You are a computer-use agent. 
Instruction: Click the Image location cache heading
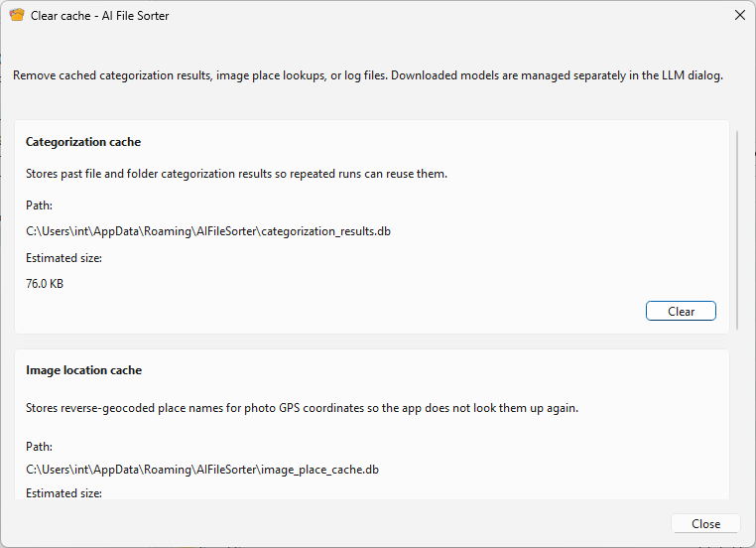tap(84, 370)
